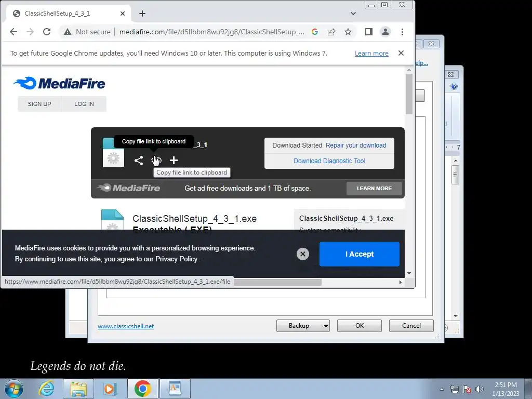Click the address bar URL field

[x=212, y=32]
